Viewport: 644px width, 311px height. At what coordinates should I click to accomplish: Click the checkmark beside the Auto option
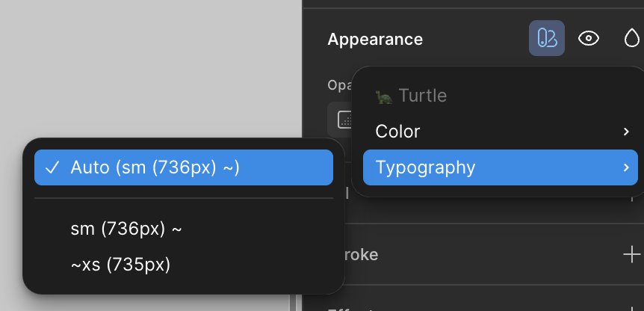(x=52, y=167)
